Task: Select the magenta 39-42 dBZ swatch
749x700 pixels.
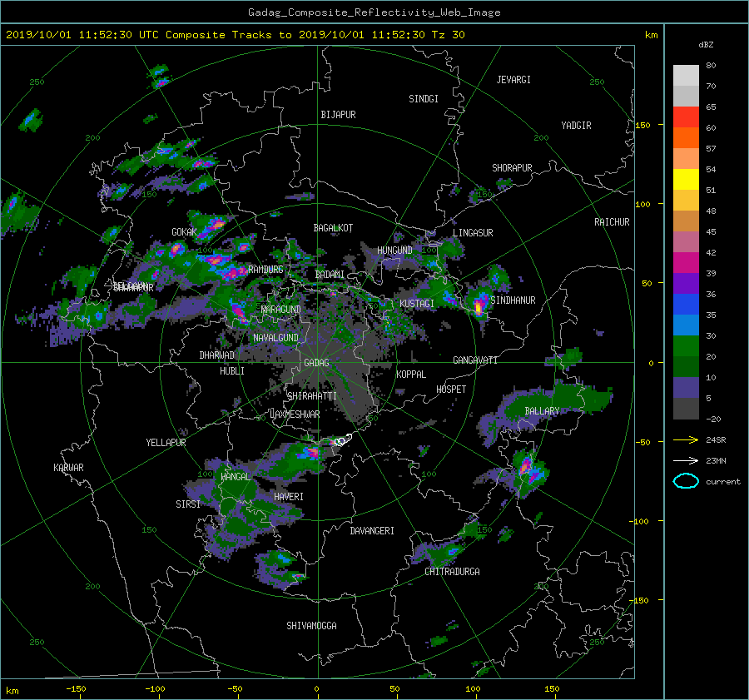Action: [x=686, y=263]
